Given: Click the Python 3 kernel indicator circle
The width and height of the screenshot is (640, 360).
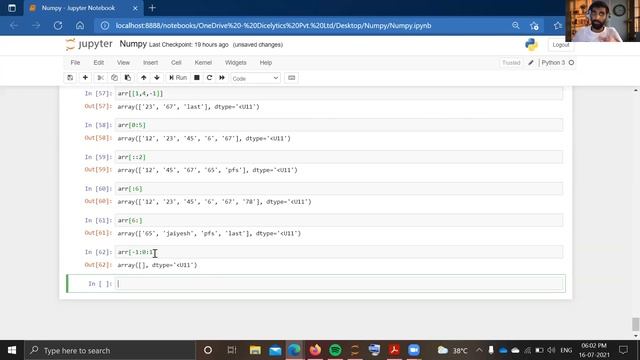Looking at the screenshot, I should click(571, 62).
